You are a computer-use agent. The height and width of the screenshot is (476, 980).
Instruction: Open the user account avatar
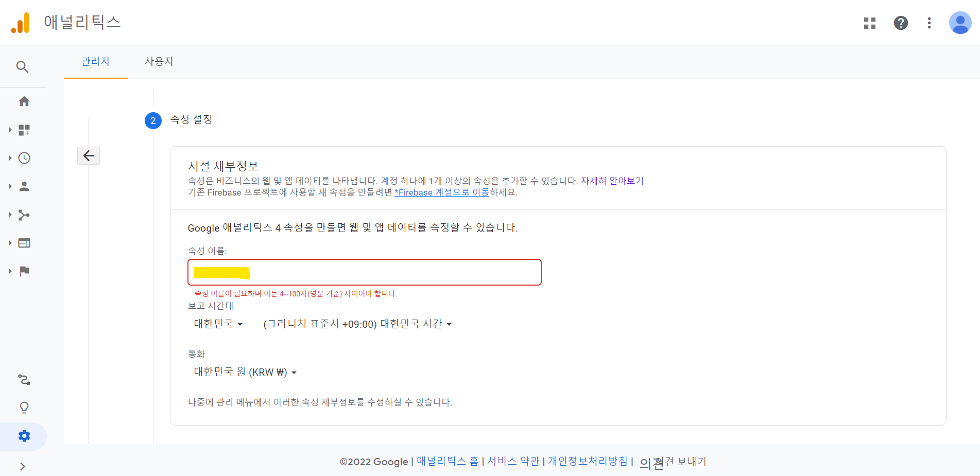coord(960,23)
